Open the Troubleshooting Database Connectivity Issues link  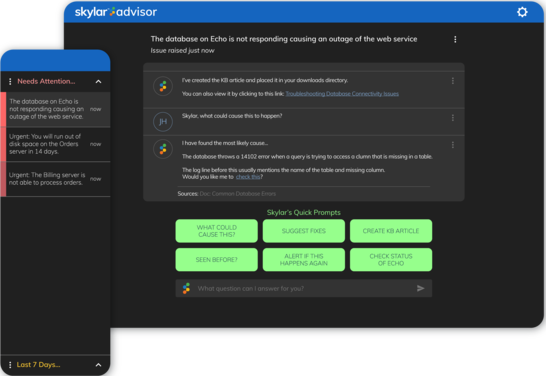click(x=342, y=94)
